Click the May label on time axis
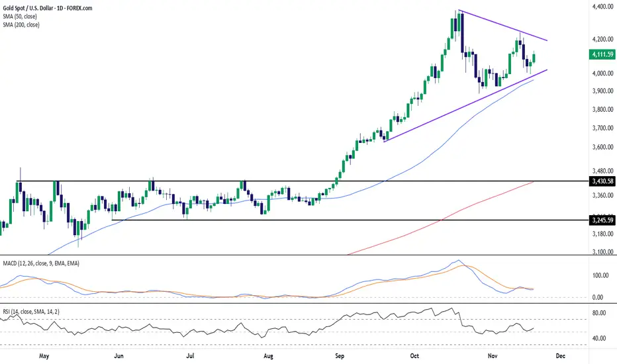This screenshot has width=617, height=364. [x=44, y=356]
